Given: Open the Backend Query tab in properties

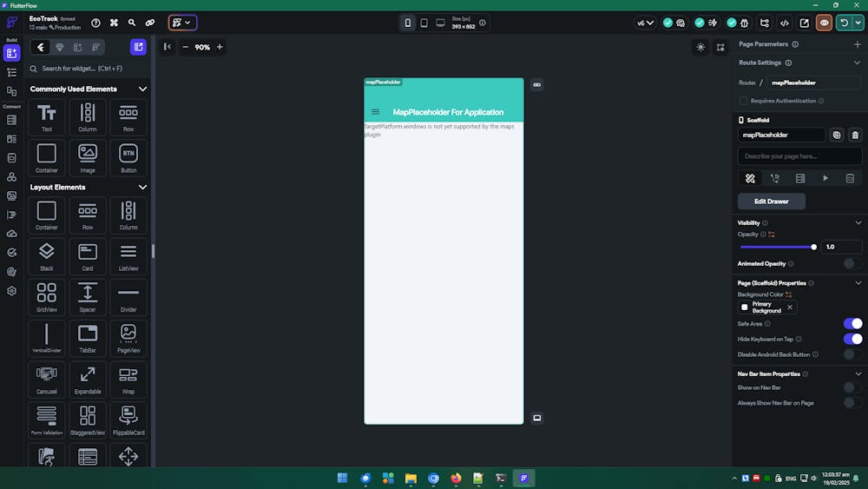Looking at the screenshot, I should [800, 178].
